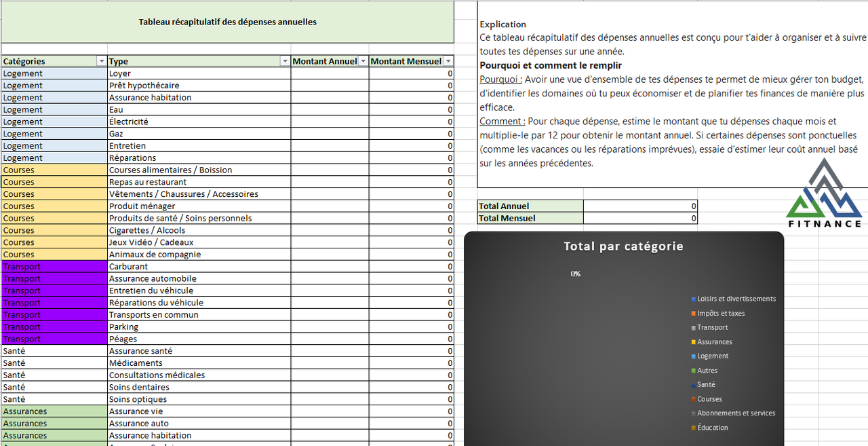The height and width of the screenshot is (446, 868).
Task: Click the 'Réparations du véhicule' cell
Action: coord(199,303)
